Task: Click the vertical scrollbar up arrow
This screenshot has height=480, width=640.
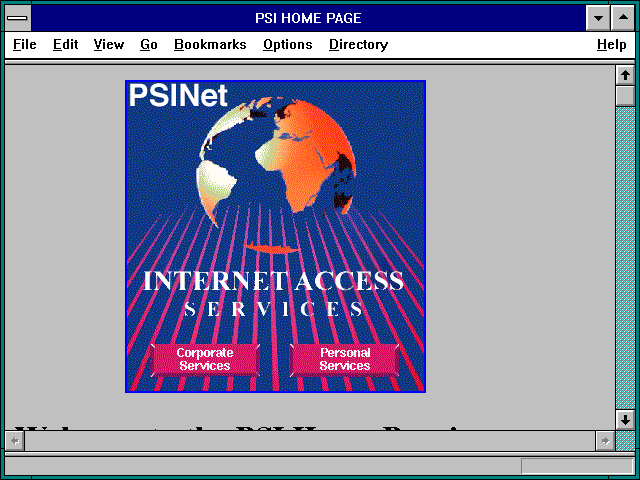Action: 625,75
